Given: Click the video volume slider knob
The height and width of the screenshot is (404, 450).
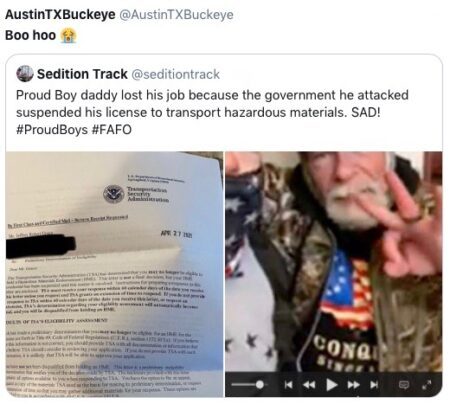Looking at the screenshot, I should [x=260, y=385].
